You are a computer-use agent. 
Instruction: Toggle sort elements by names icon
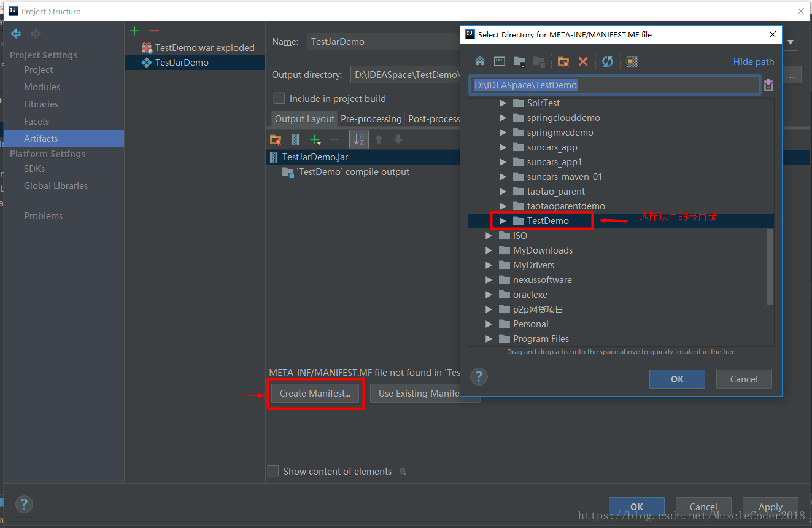[x=358, y=139]
